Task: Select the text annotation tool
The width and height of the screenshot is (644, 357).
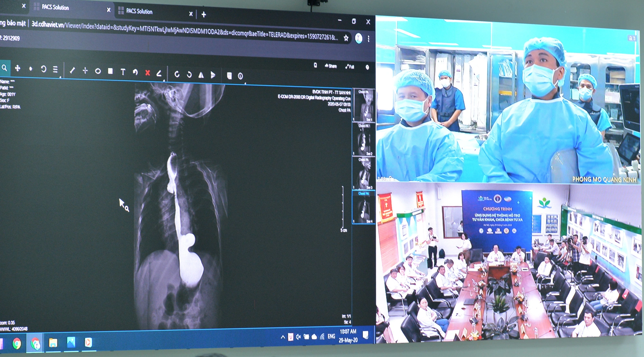Action: click(x=123, y=71)
